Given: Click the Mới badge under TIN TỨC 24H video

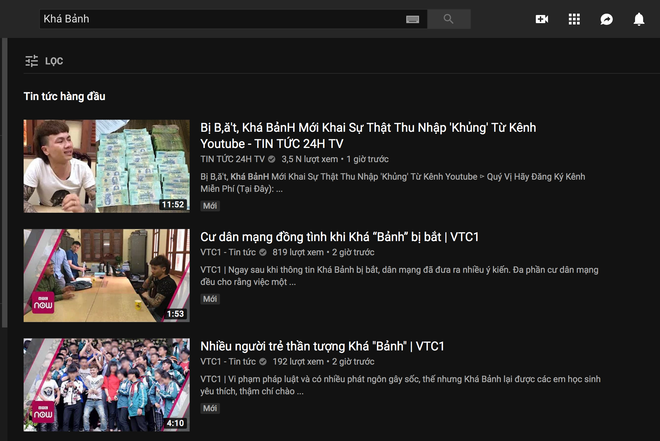Looking at the screenshot, I should click(210, 206).
